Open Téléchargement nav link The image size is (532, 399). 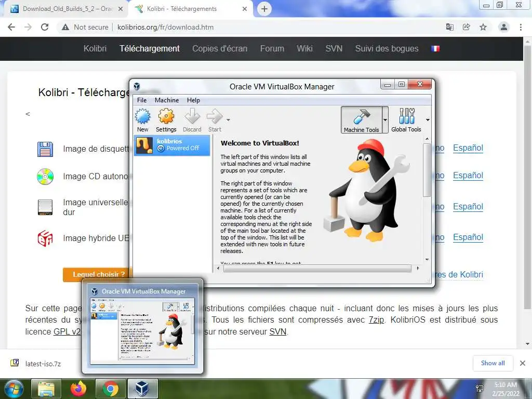150,48
